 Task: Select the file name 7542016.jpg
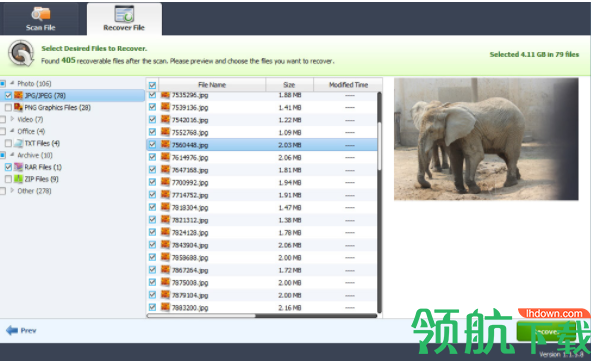click(x=190, y=120)
